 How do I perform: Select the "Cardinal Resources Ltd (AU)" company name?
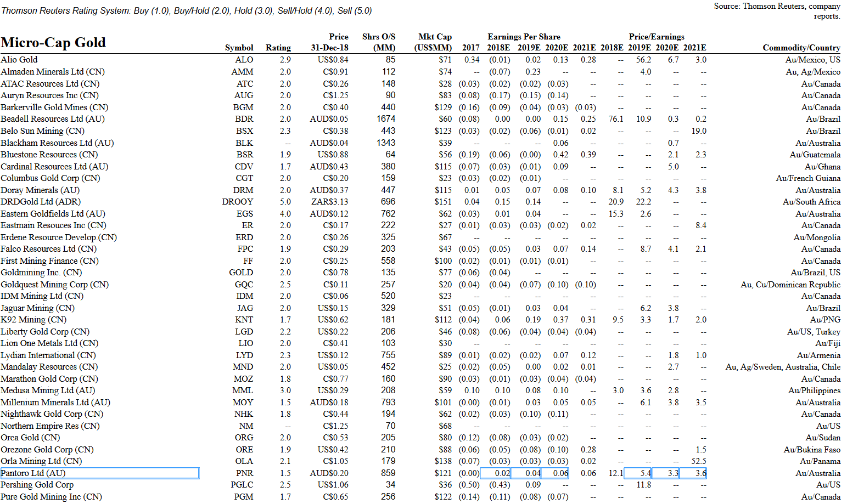[x=54, y=167]
